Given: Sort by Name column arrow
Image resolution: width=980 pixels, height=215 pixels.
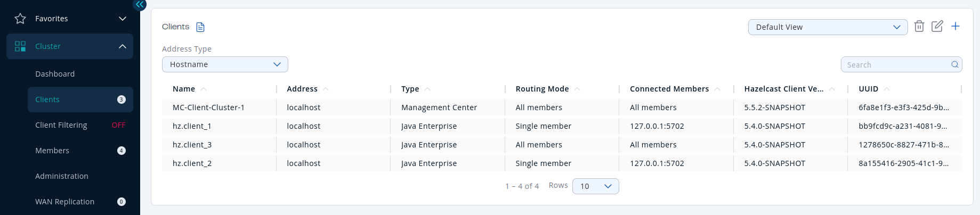Looking at the screenshot, I should 204,89.
